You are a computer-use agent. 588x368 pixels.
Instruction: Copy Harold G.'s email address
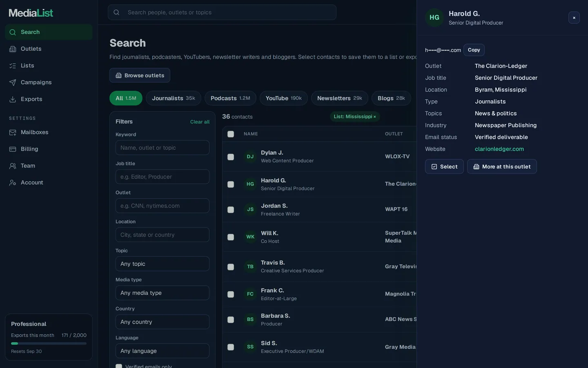click(474, 50)
